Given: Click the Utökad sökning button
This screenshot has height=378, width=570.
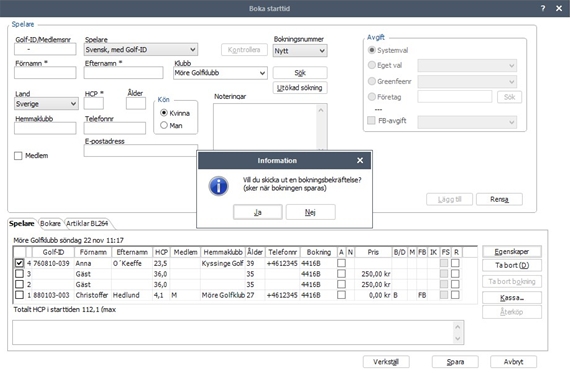Looking at the screenshot, I should coord(300,88).
